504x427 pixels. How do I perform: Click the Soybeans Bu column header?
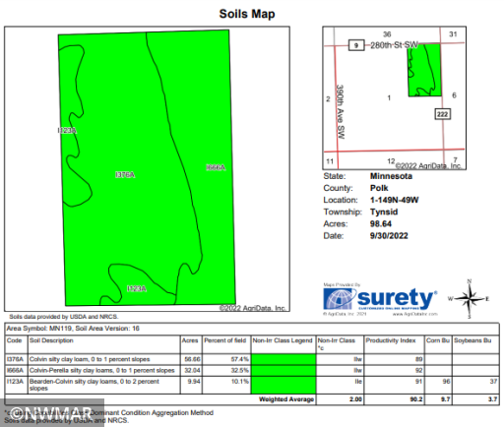pyautogui.click(x=472, y=340)
